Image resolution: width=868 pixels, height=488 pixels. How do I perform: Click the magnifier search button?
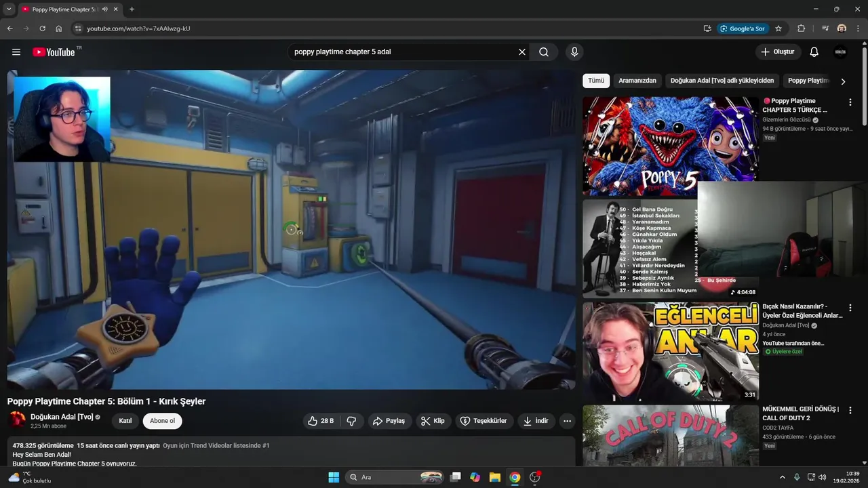pos(544,52)
